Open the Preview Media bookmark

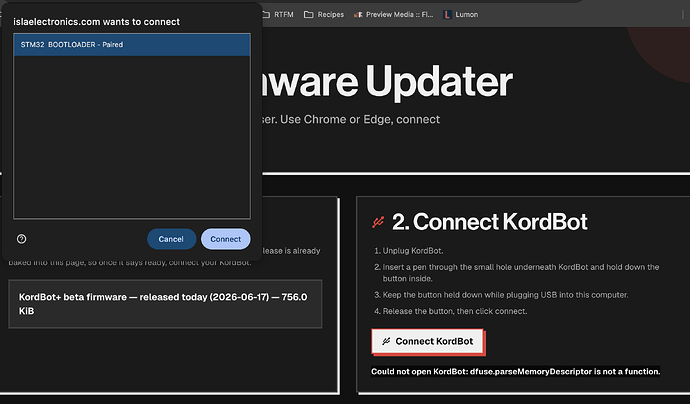pyautogui.click(x=394, y=15)
